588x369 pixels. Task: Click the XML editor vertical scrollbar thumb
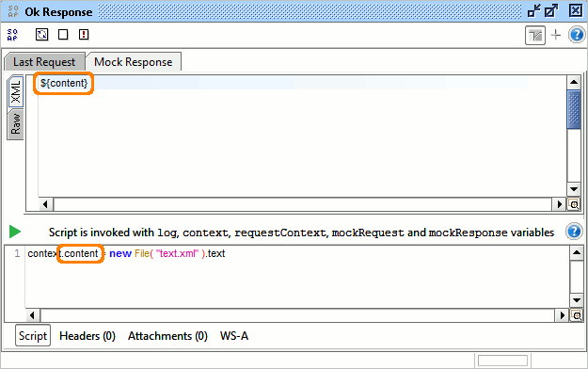point(574,109)
